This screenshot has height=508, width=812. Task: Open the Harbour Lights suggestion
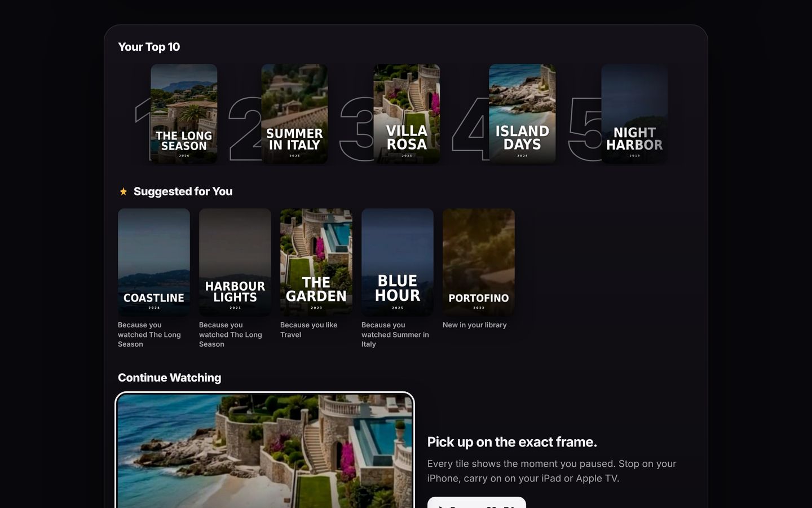[235, 262]
